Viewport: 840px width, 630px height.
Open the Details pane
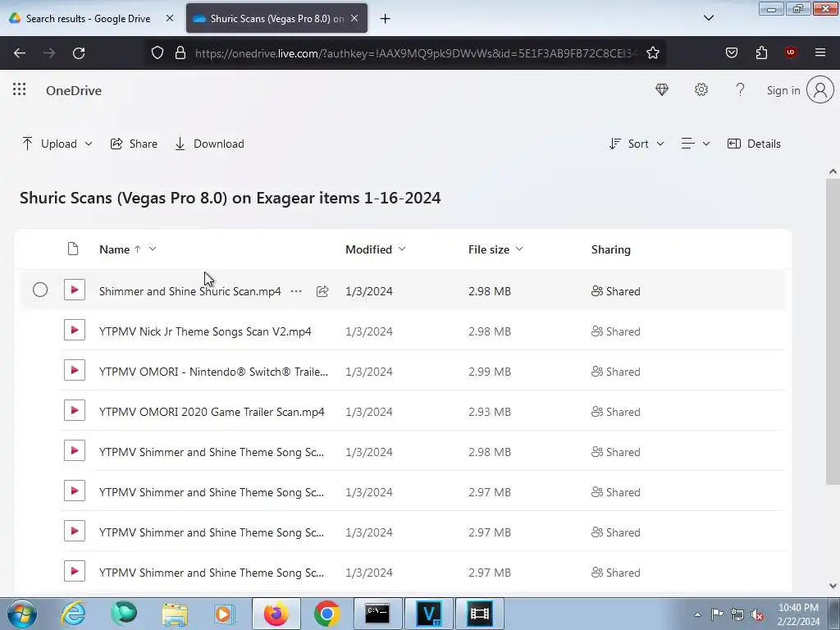click(x=755, y=144)
